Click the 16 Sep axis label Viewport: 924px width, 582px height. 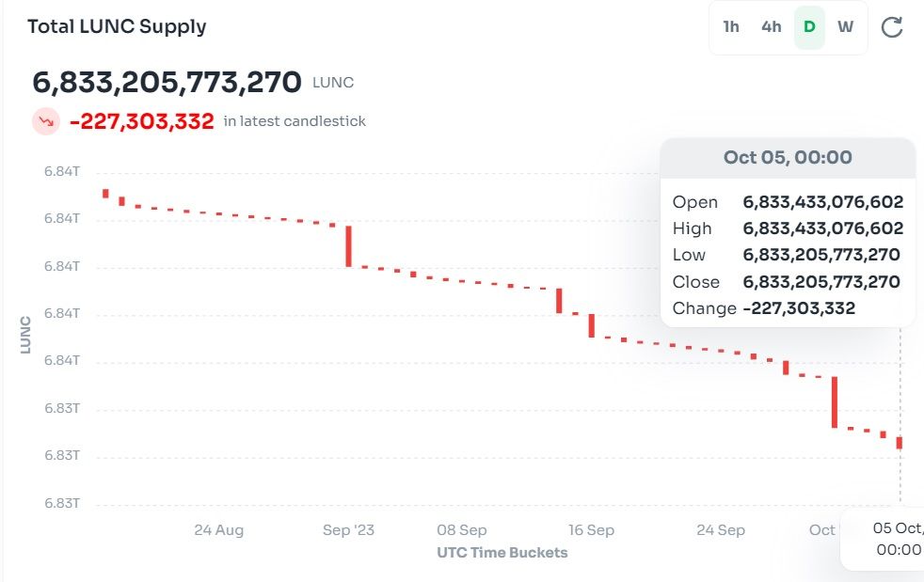pyautogui.click(x=590, y=530)
